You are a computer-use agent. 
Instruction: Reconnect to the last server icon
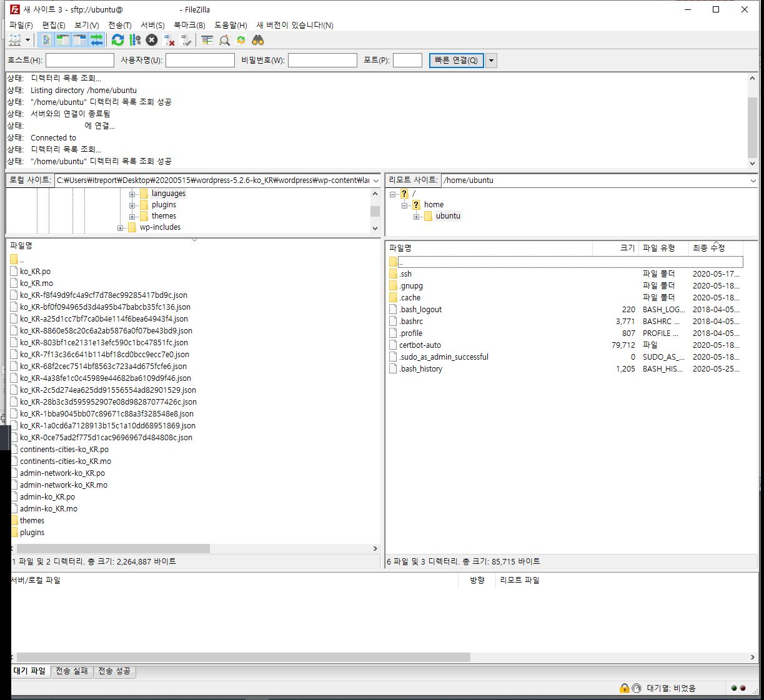[186, 40]
